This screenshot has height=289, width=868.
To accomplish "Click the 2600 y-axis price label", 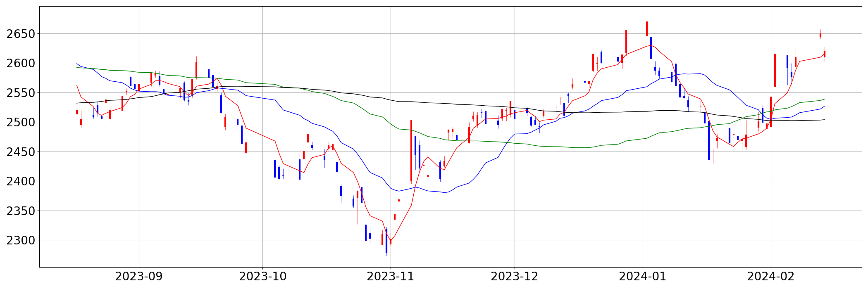I will pos(20,63).
